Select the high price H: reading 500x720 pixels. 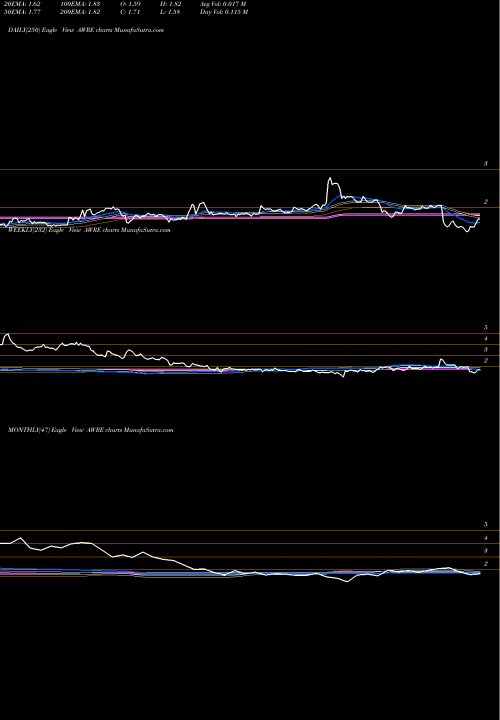click(x=170, y=4)
